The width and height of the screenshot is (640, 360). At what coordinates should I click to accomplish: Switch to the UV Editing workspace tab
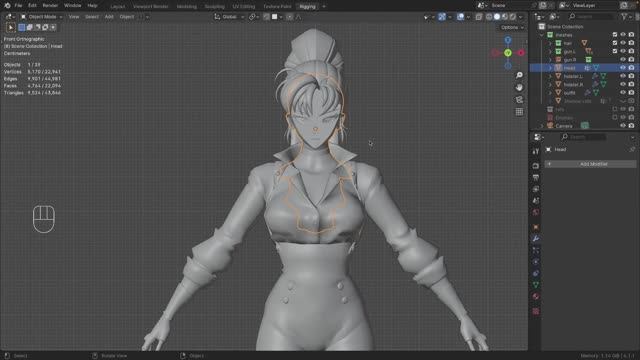click(244, 7)
